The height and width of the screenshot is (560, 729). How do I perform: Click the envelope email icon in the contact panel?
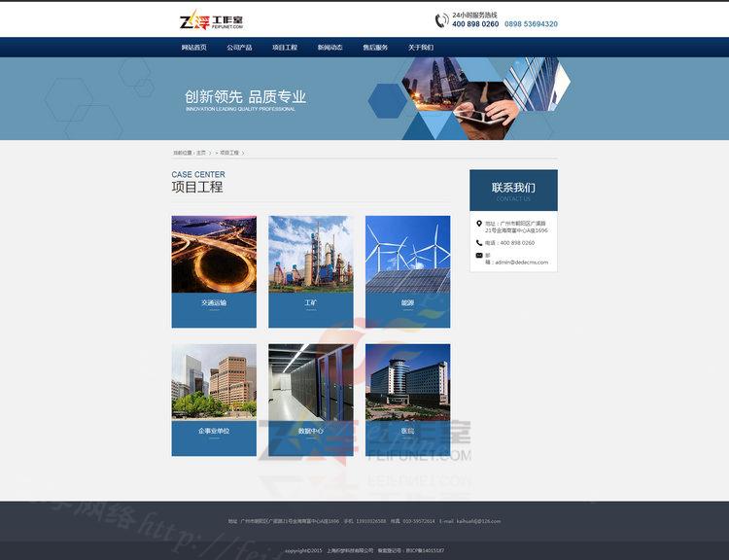[479, 256]
